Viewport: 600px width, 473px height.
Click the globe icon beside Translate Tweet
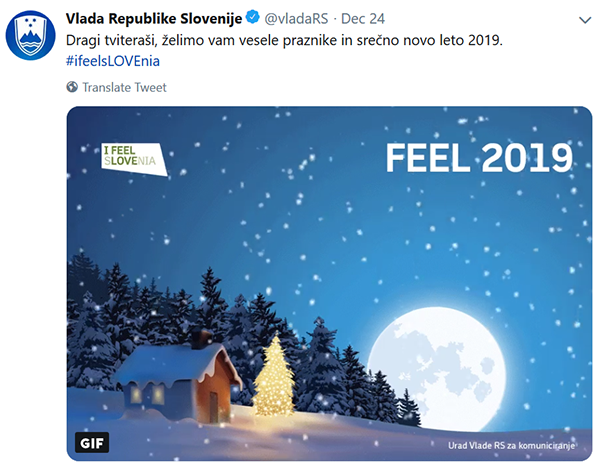[73, 87]
